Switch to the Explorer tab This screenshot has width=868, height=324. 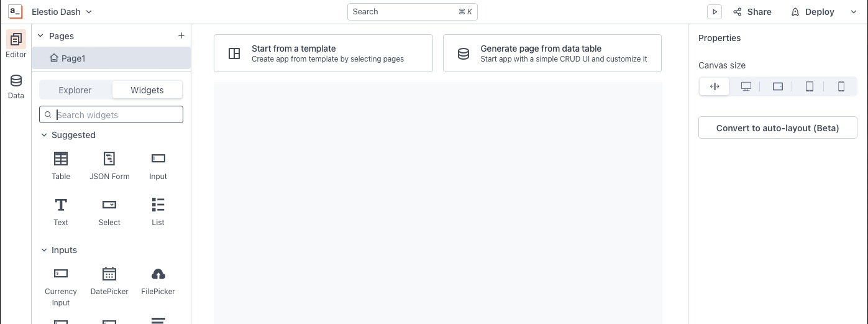[x=75, y=90]
